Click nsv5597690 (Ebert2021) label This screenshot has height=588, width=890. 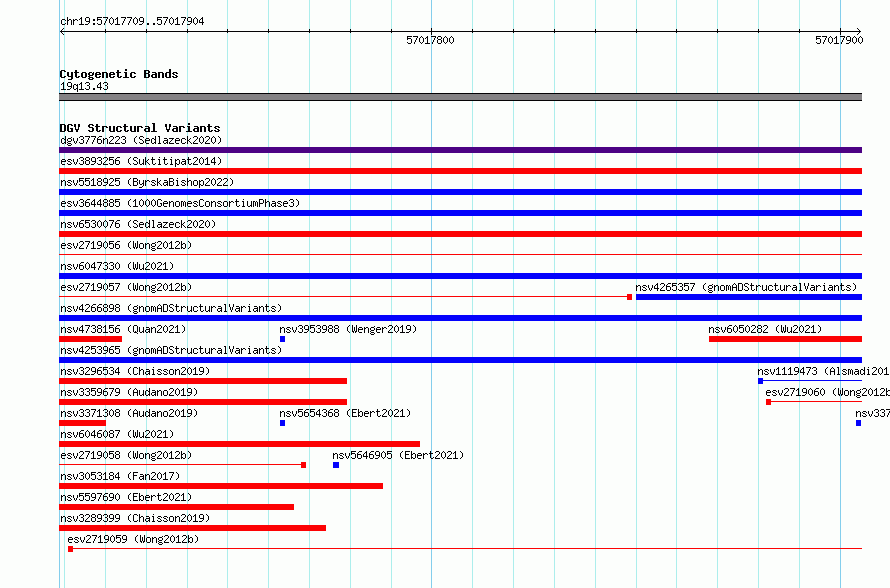126,497
